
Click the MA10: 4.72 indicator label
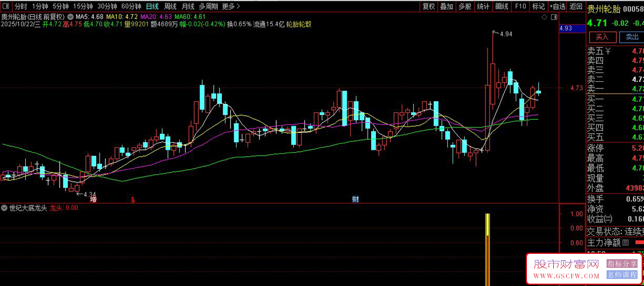[122, 17]
